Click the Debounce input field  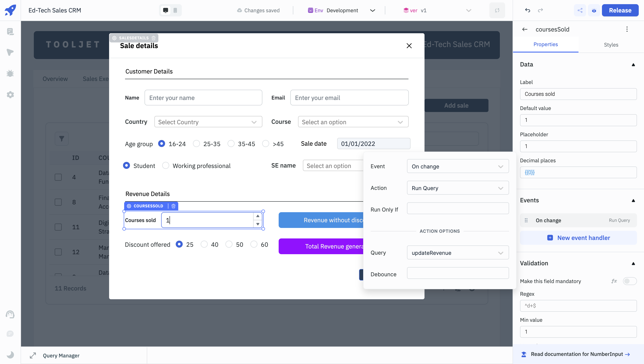click(x=458, y=273)
